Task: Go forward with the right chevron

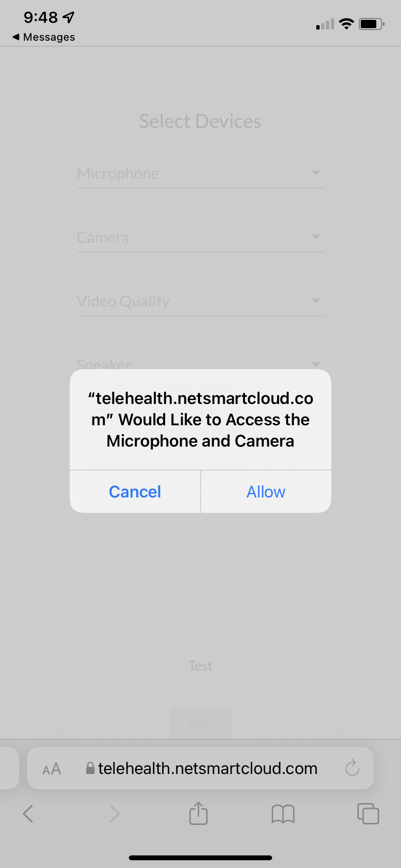Action: 114,814
